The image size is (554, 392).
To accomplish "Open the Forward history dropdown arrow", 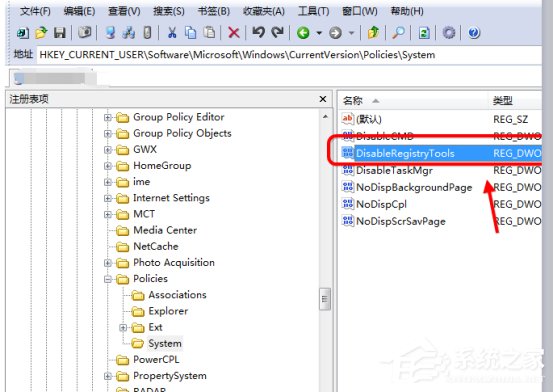I will pyautogui.click(x=351, y=33).
